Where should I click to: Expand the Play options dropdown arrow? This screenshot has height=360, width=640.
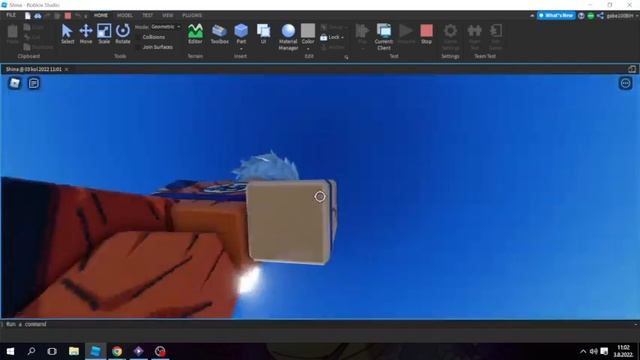[x=362, y=49]
